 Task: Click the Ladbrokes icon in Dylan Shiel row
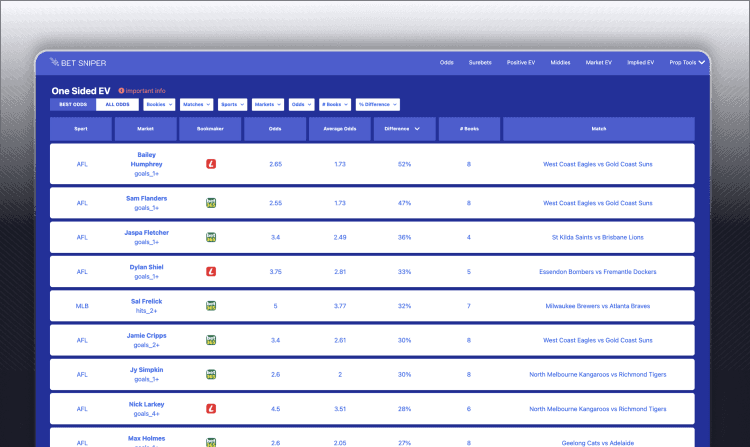coord(211,272)
